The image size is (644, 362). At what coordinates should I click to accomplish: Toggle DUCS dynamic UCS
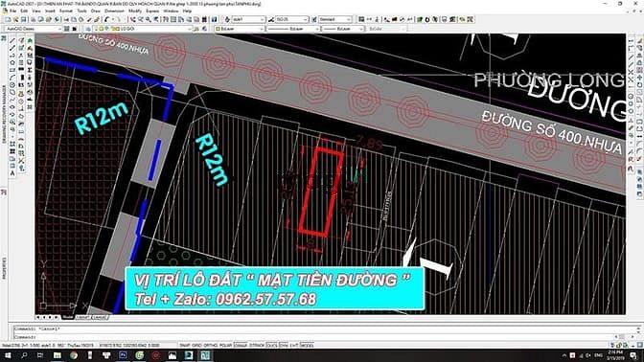272,345
